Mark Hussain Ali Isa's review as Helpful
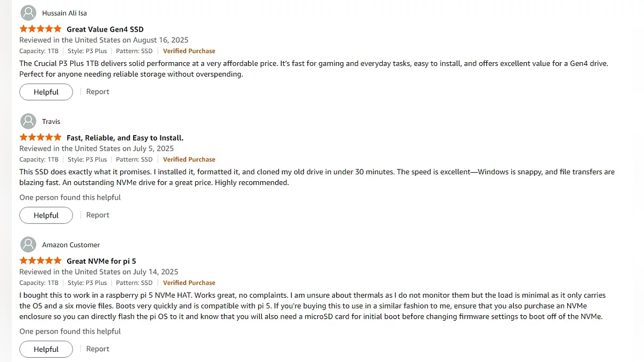This screenshot has width=644, height=362. tap(46, 92)
